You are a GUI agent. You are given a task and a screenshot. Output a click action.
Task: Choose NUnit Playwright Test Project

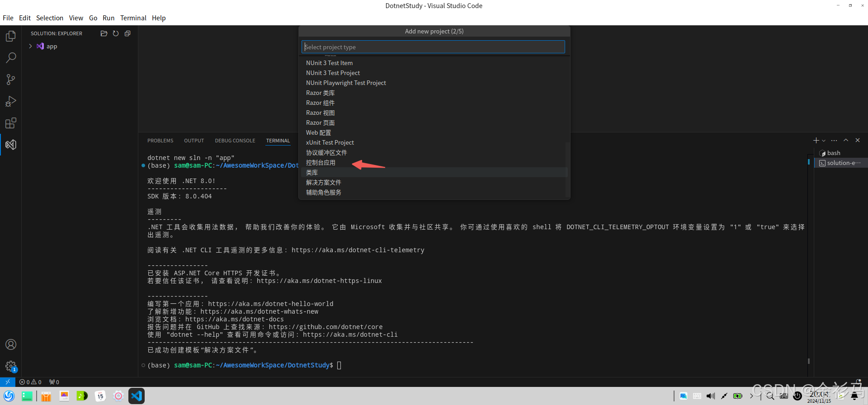pyautogui.click(x=433, y=83)
